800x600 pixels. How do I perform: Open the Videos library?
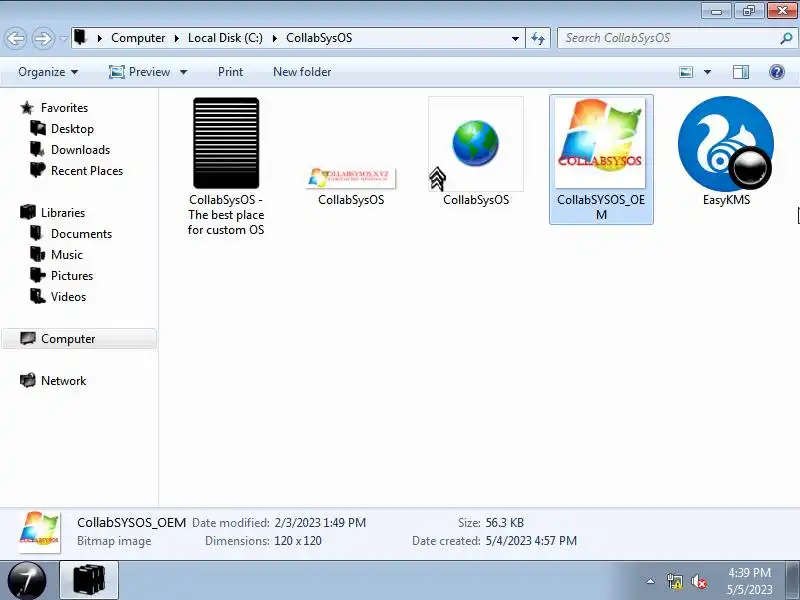point(68,296)
